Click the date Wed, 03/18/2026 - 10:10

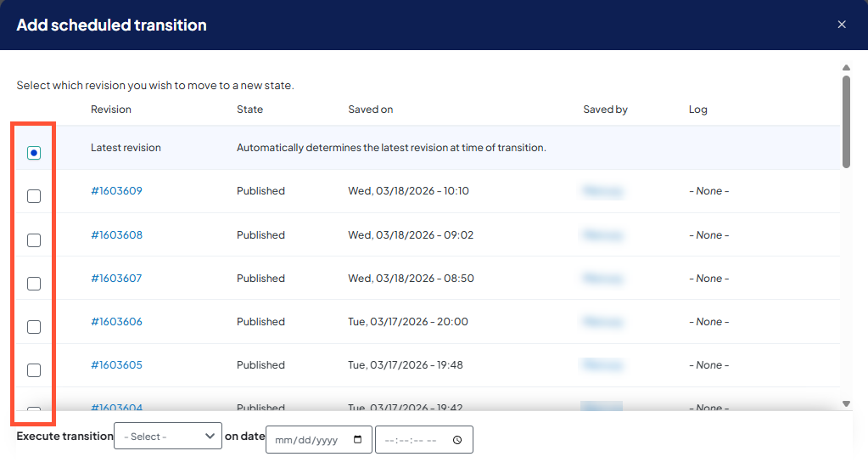click(408, 190)
